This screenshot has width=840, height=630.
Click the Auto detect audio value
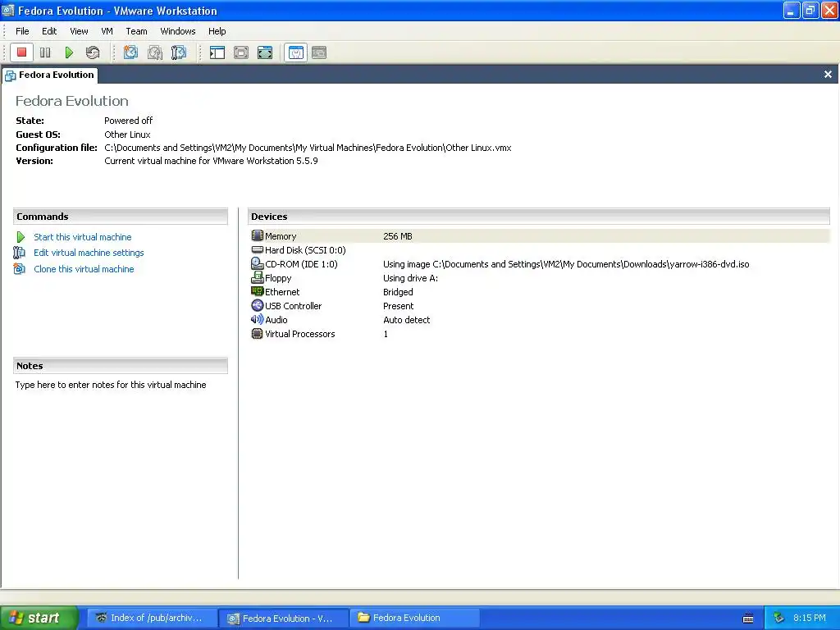point(407,320)
